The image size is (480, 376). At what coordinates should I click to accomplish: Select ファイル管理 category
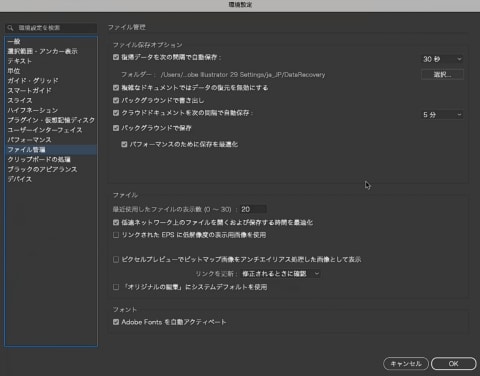(x=51, y=149)
